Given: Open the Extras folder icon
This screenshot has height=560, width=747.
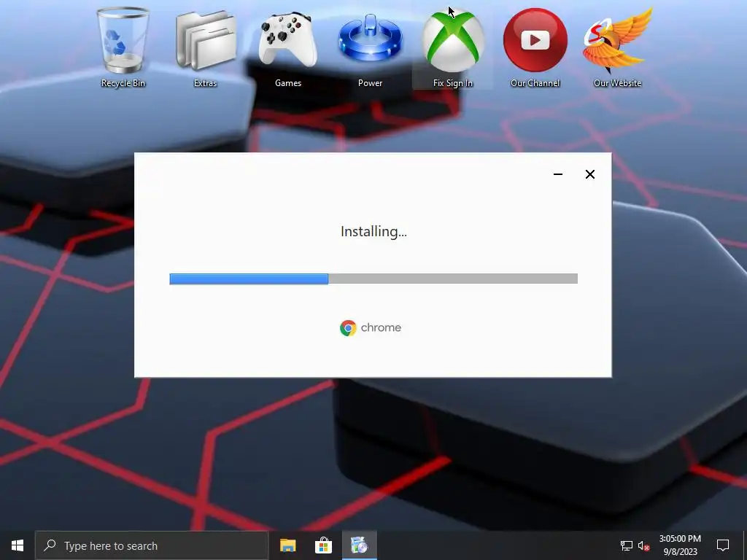Looking at the screenshot, I should click(205, 47).
